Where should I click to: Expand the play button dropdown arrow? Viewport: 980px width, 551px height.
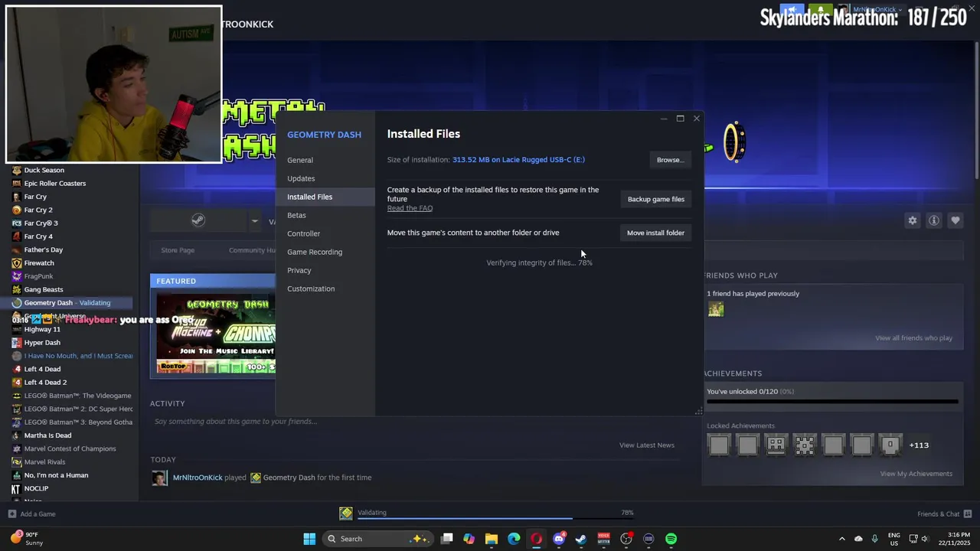[x=255, y=221]
